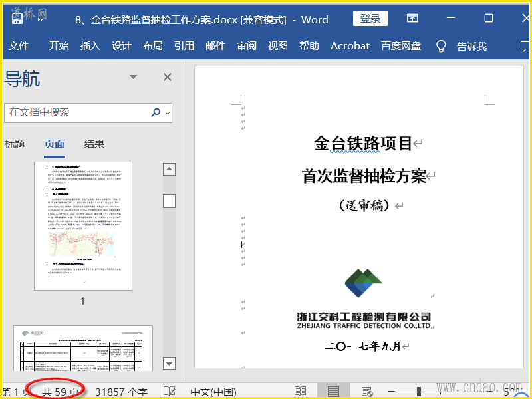The height and width of the screenshot is (399, 532).
Task: Switch to Web Layout view icon
Action: coord(367,392)
